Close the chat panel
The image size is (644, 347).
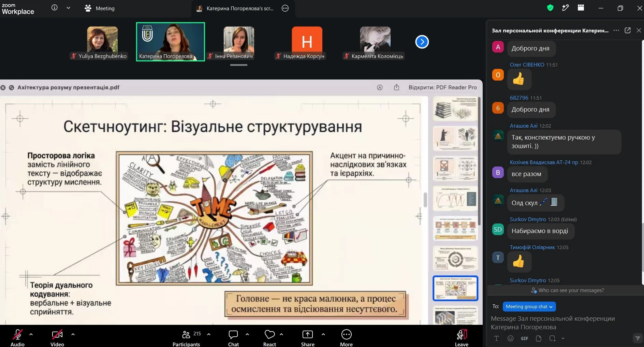coord(639,30)
